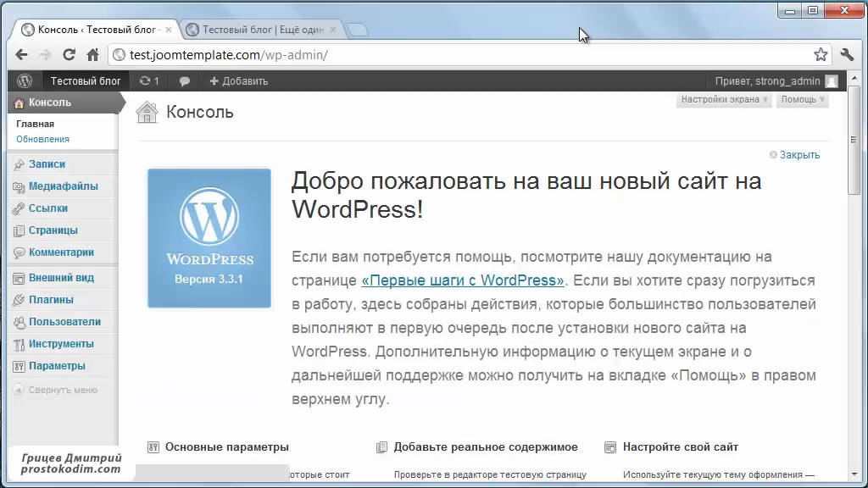
Task: Click the users icon beside Пользователи
Action: pyautogui.click(x=19, y=322)
